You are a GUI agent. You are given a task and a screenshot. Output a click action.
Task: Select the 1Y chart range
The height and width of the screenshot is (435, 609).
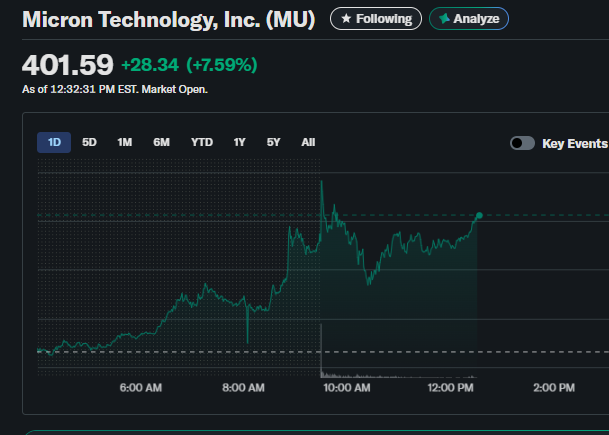click(239, 142)
